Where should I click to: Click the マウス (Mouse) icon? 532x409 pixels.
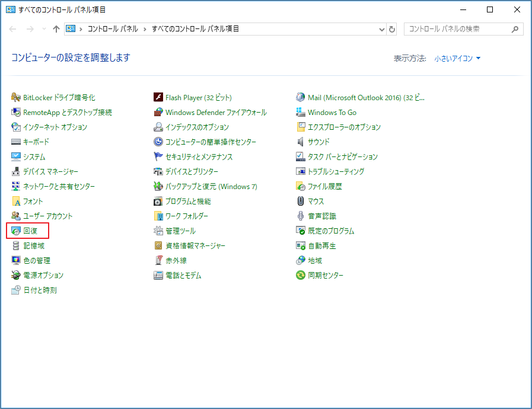coord(301,202)
